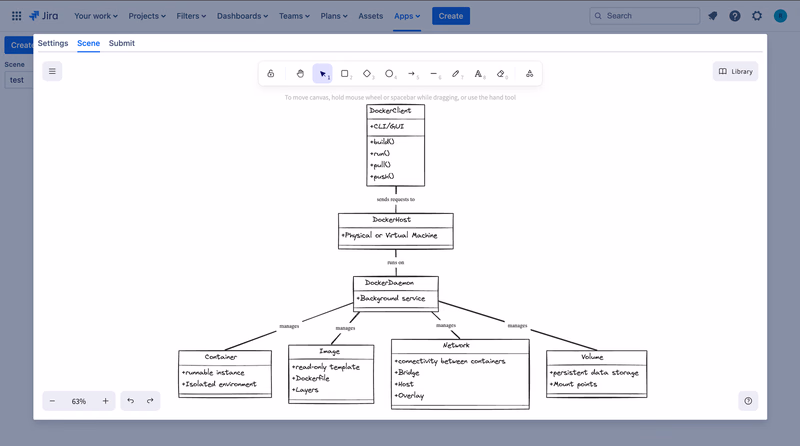Switch to the Settings tab
Screen dimensions: 800x446
53,43
